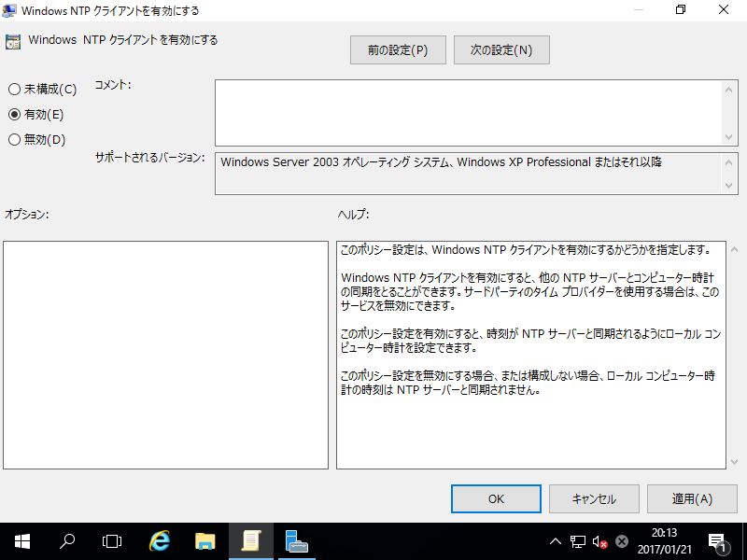Expand hidden icons with the tray chevron
The width and height of the screenshot is (747, 560).
(555, 540)
